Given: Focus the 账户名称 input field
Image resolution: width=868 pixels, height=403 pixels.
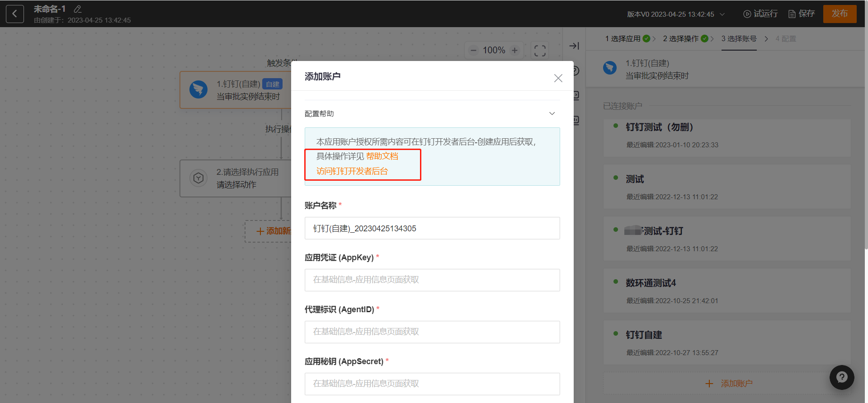Looking at the screenshot, I should pyautogui.click(x=432, y=228).
